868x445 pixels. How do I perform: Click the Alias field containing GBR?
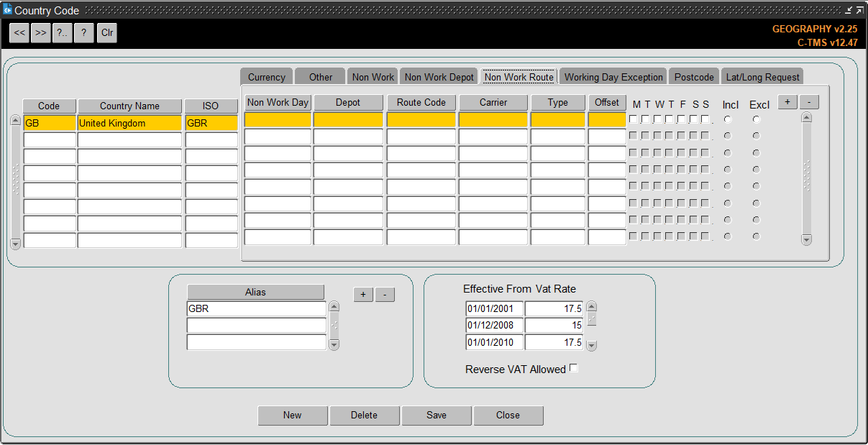[257, 309]
